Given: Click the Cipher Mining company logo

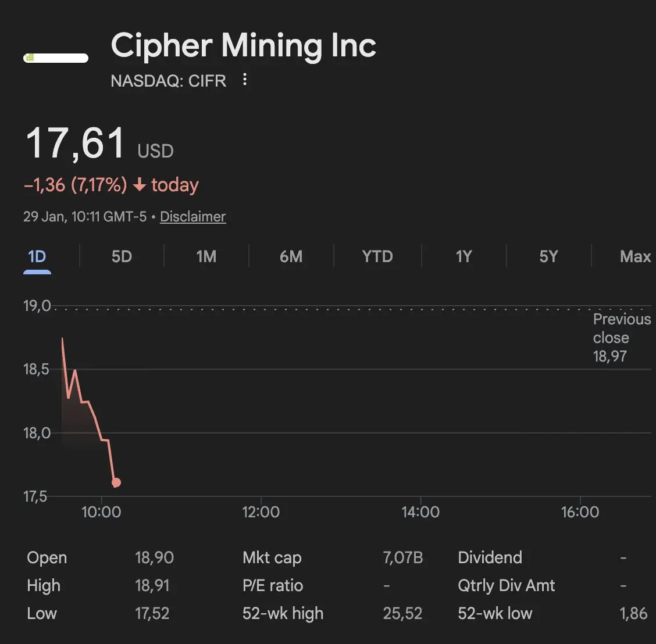Looking at the screenshot, I should [56, 58].
